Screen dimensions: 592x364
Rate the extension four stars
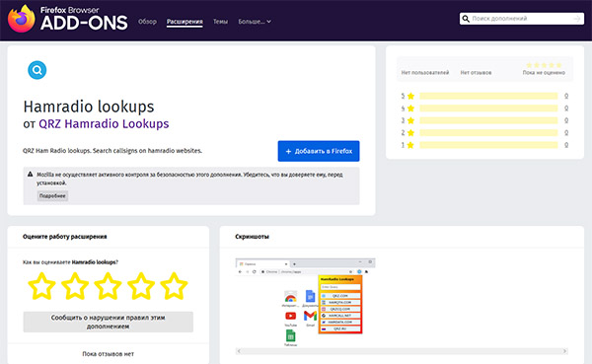pyautogui.click(x=141, y=286)
